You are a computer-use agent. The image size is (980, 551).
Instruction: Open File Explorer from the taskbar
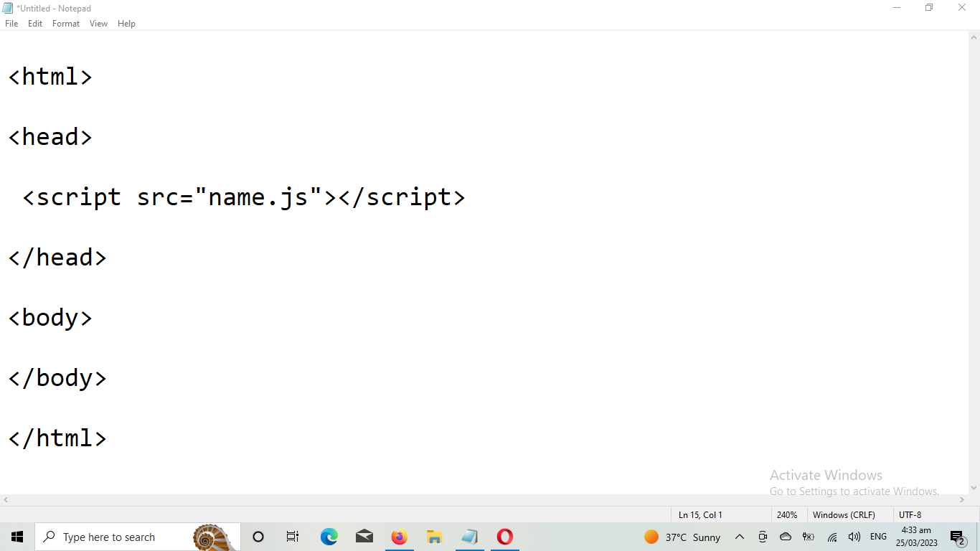tap(434, 537)
